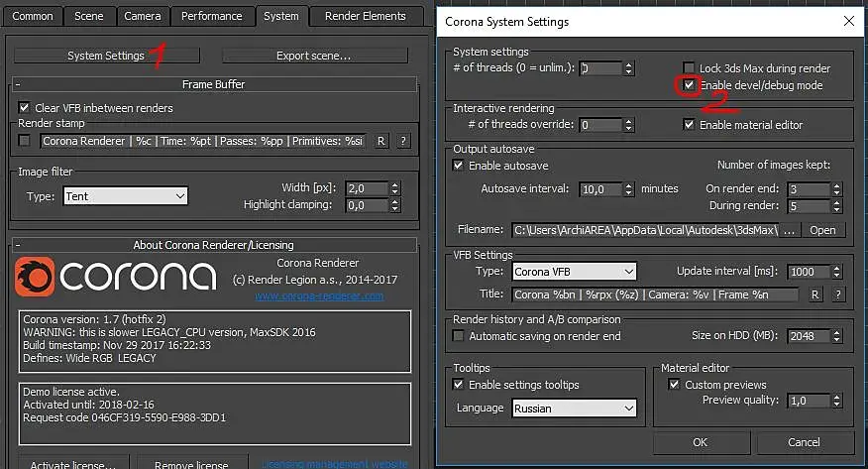This screenshot has width=868, height=469.
Task: Collapse the About Corona Renderer/Licensing rollout
Action: [x=214, y=245]
